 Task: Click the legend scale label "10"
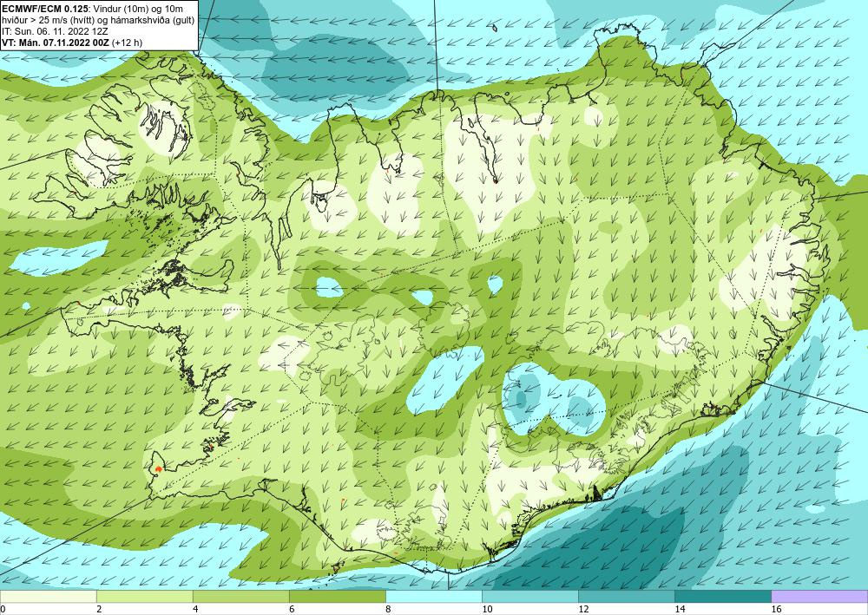(x=487, y=609)
